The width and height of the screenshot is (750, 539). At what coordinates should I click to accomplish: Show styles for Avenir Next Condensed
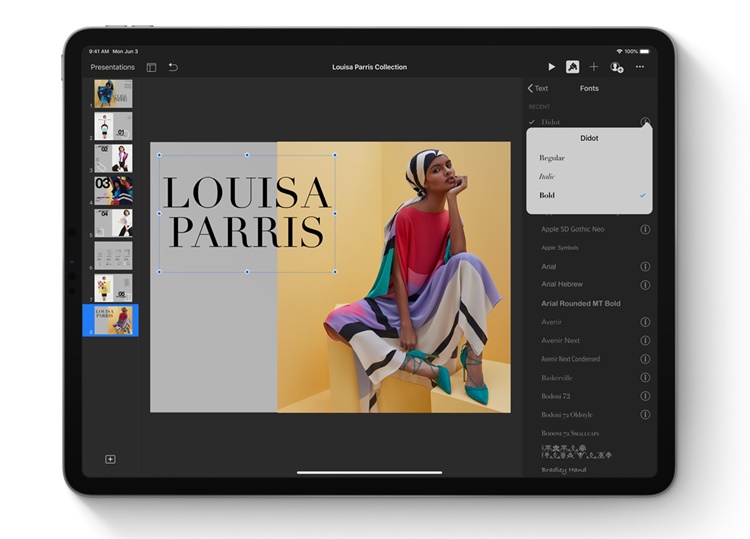645,359
